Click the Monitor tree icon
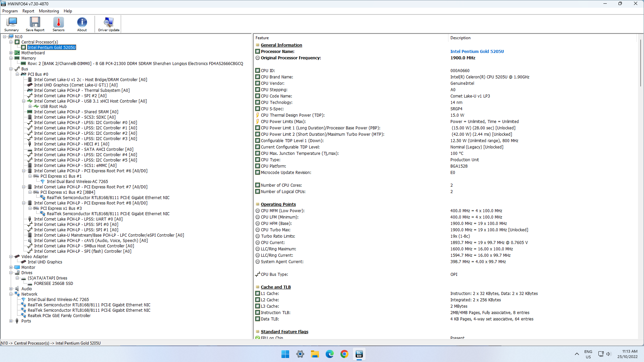The image size is (644, 362). click(17, 267)
